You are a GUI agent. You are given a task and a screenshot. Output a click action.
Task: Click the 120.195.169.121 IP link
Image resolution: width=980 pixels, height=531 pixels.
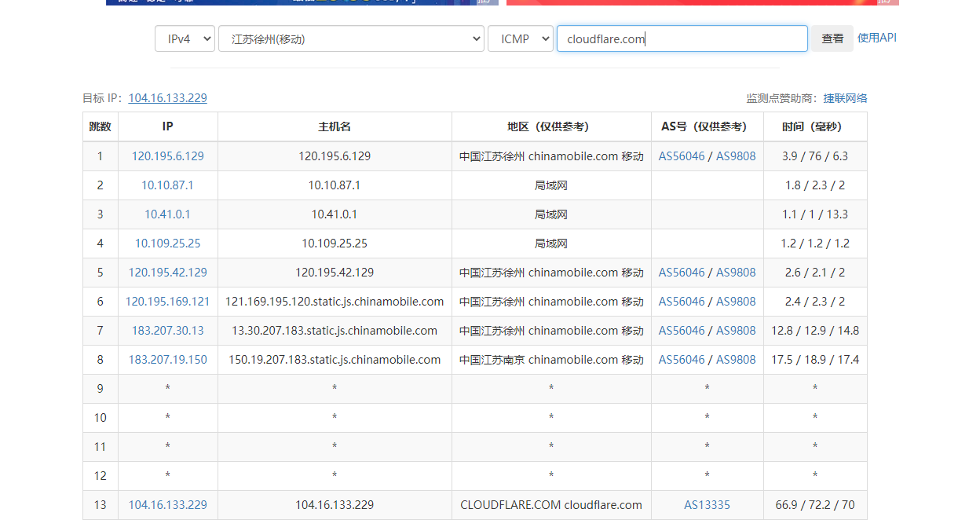click(x=167, y=302)
